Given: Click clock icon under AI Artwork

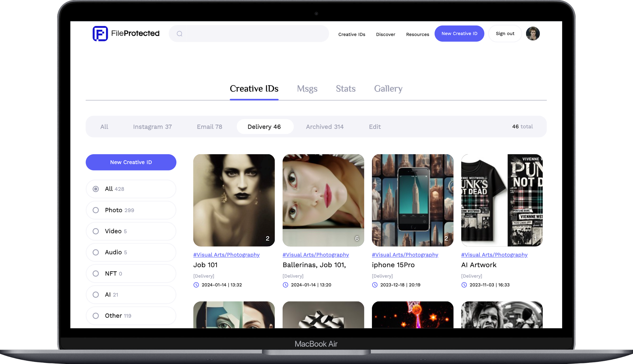Looking at the screenshot, I should [464, 285].
